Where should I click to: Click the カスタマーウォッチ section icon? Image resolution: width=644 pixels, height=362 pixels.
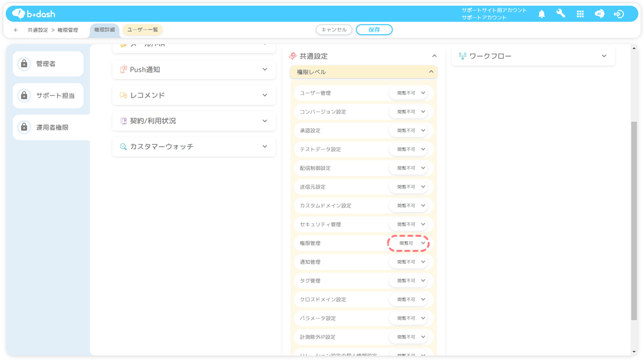pyautogui.click(x=123, y=146)
